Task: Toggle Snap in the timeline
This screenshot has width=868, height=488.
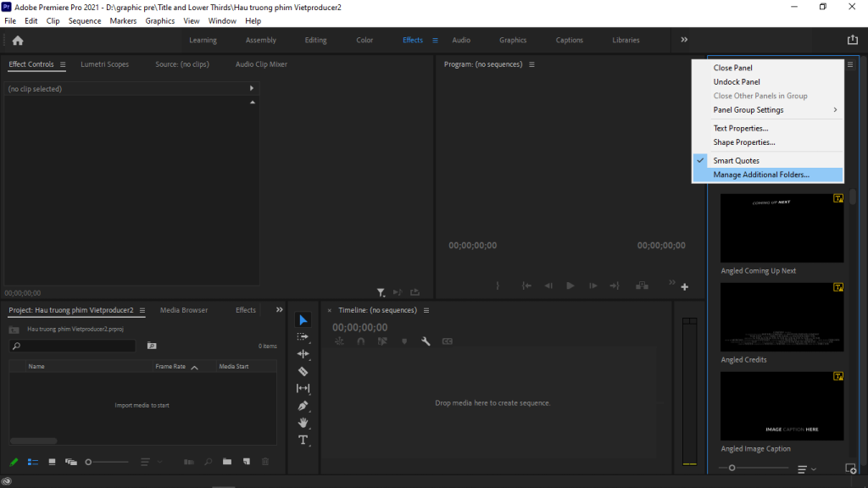Action: [360, 341]
